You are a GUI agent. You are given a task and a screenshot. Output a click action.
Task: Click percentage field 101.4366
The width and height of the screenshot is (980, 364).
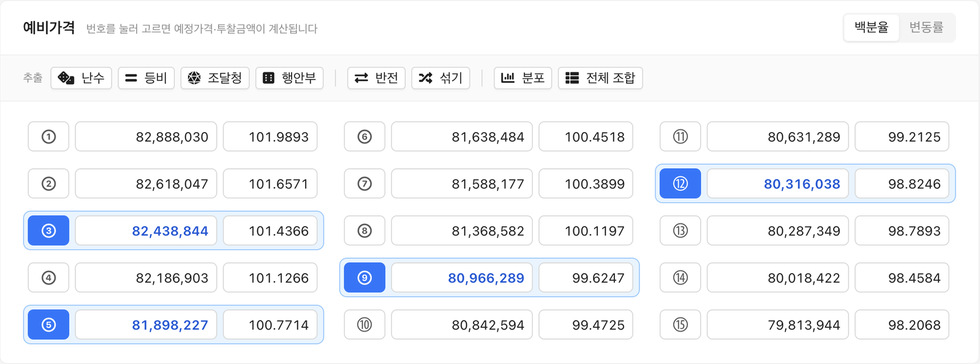[270, 231]
